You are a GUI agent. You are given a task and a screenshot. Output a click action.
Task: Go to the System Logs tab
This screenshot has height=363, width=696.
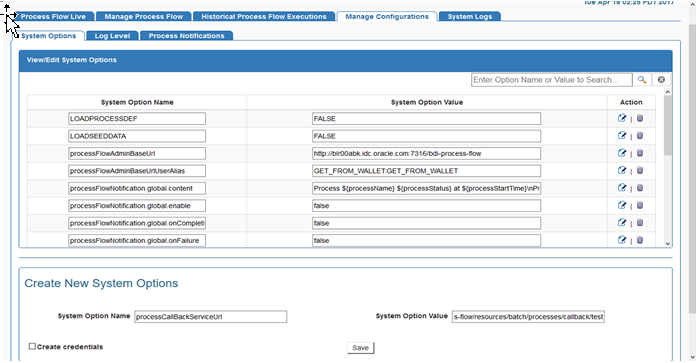470,16
